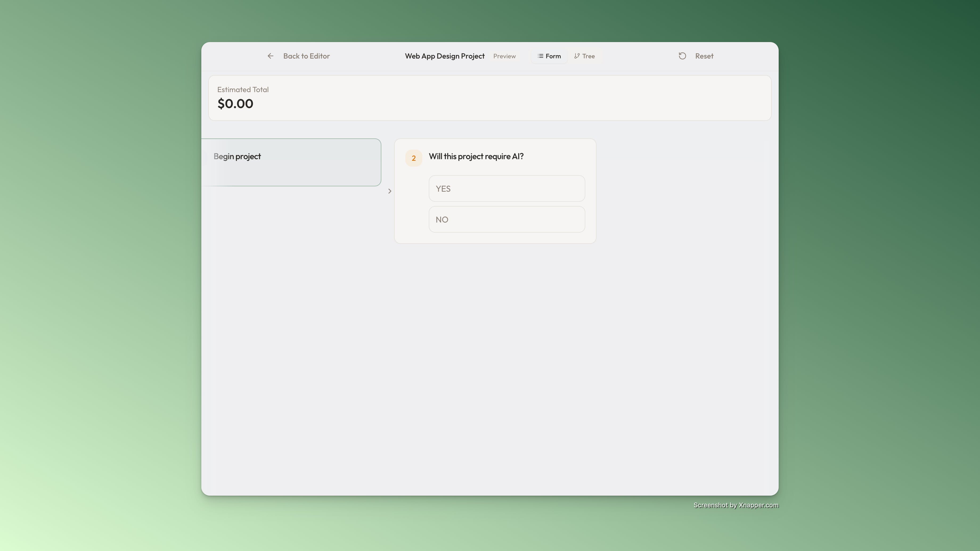Click the Preview label beside title
980x551 pixels.
tap(504, 56)
